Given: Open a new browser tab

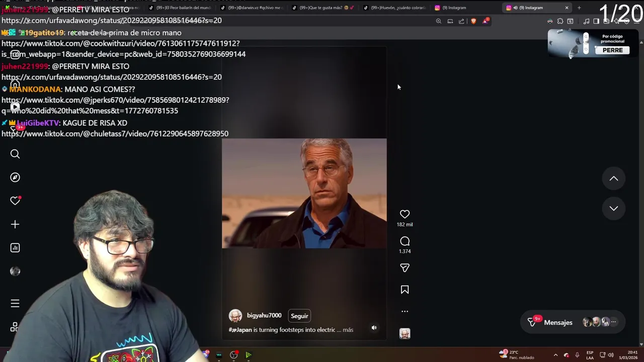Looking at the screenshot, I should 579,8.
